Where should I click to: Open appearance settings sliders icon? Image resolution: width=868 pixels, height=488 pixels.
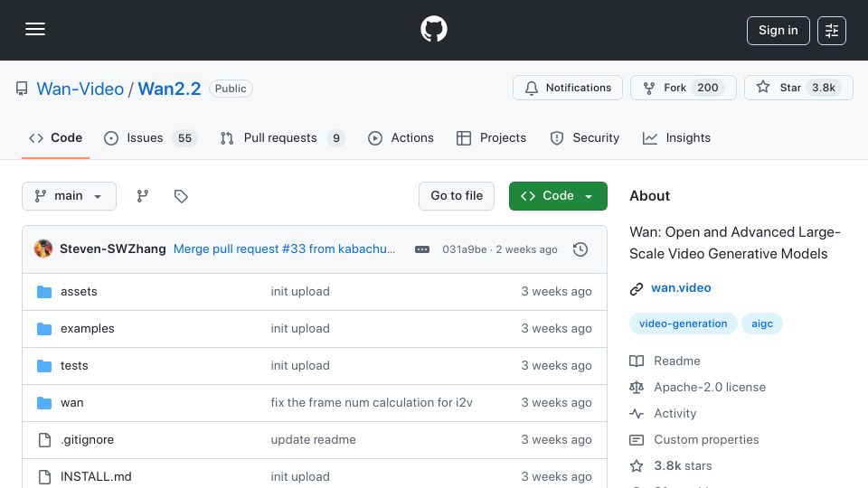pos(832,31)
